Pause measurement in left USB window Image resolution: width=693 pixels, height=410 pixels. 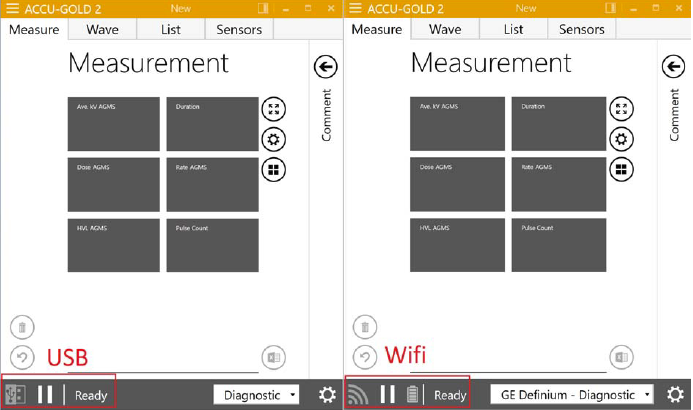(x=45, y=395)
